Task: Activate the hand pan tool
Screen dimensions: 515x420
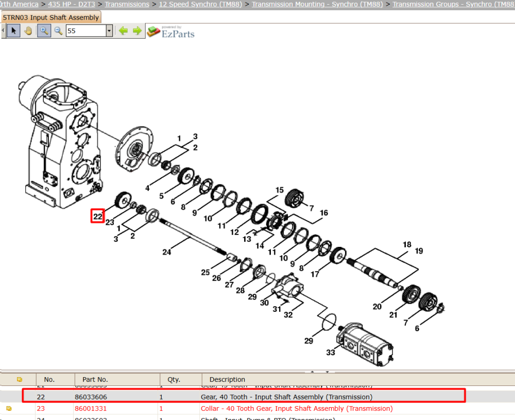Action: click(x=28, y=31)
